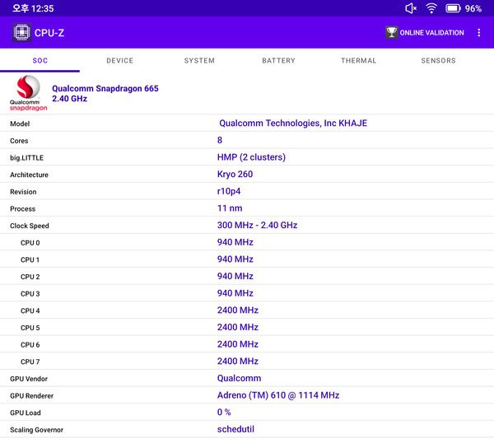
Task: Go to the BATTERY tab
Action: (278, 60)
